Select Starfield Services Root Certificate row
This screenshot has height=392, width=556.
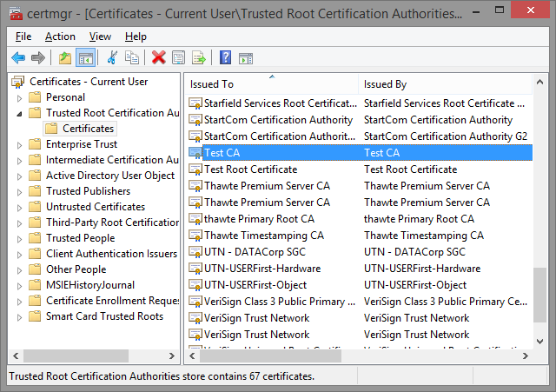pyautogui.click(x=359, y=103)
